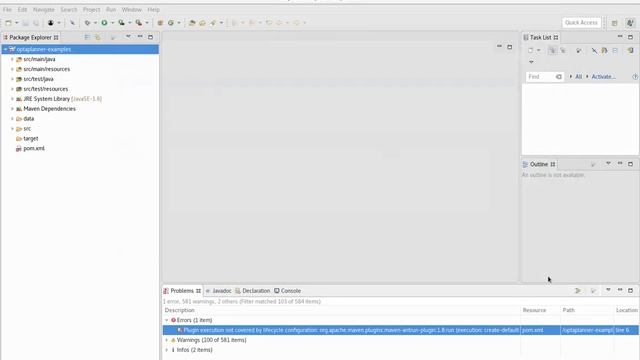This screenshot has height=360, width=640.
Task: Open the Window menu
Action: (131, 9)
